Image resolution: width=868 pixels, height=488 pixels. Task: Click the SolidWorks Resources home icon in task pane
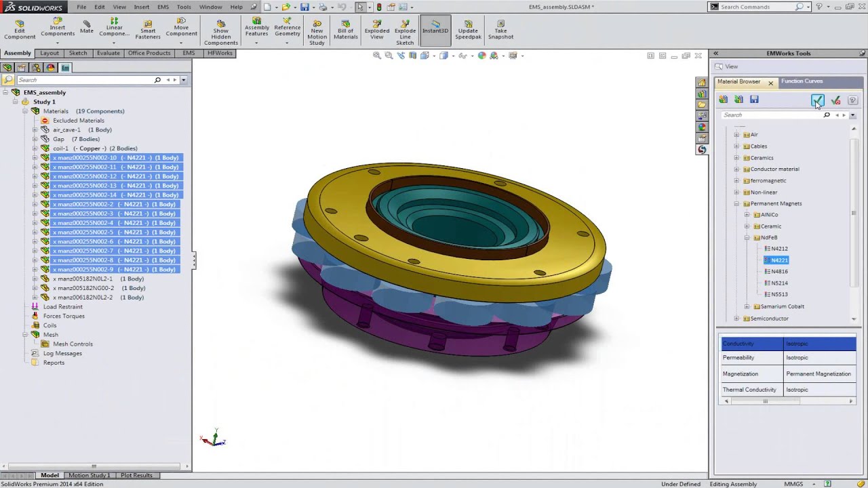(702, 83)
